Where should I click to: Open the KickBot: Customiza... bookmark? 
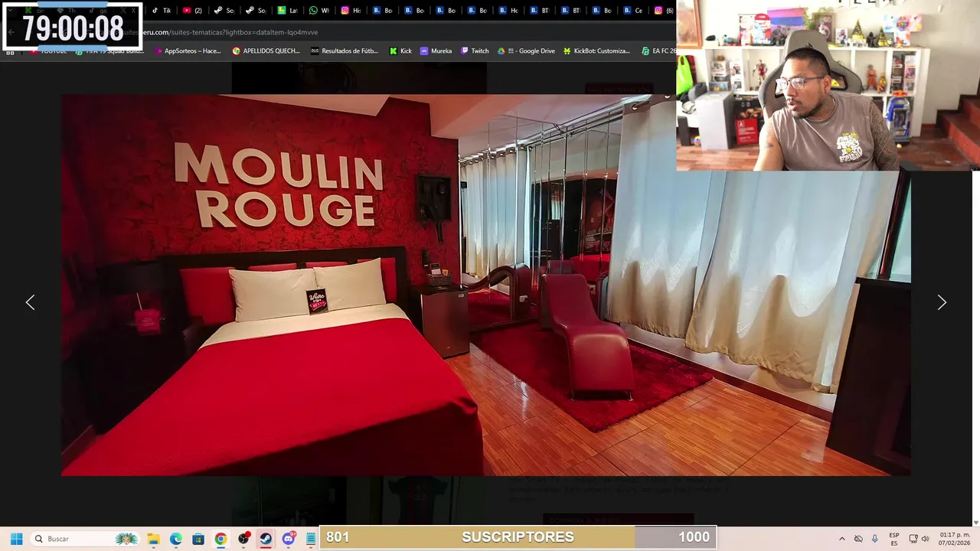596,51
